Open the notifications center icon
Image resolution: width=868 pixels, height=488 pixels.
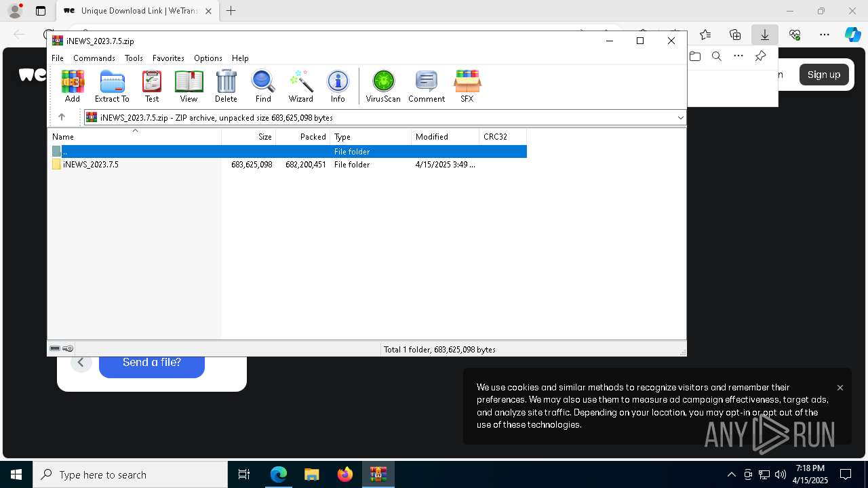846,474
